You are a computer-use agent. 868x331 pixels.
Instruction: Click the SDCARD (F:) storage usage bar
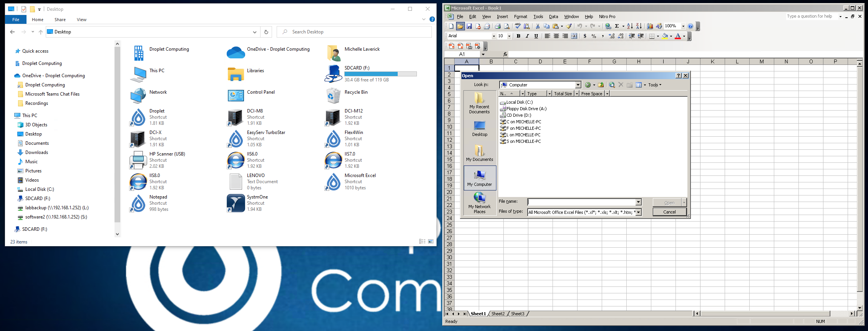tap(380, 74)
